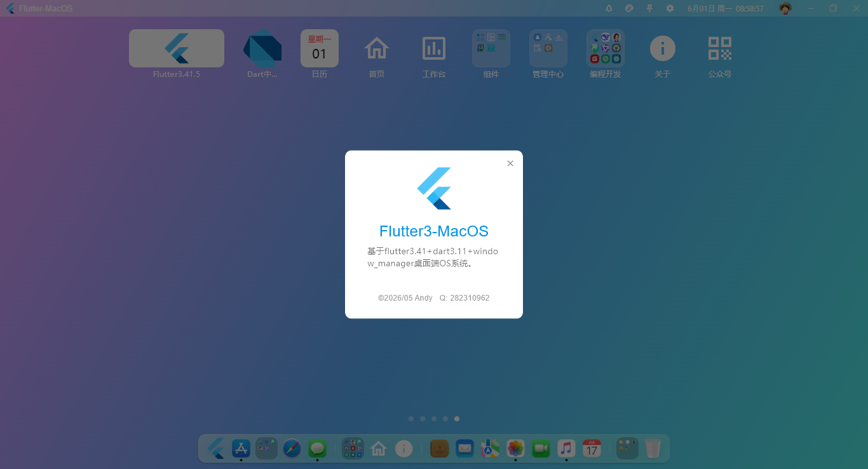The image size is (868, 469).
Task: Select the third desktop page indicator dot
Action: tap(434, 419)
